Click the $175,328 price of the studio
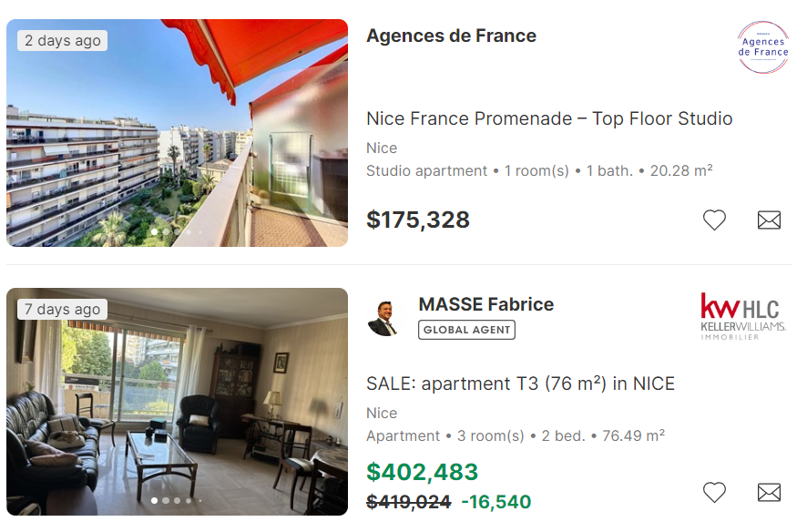The height and width of the screenshot is (532, 797). point(418,220)
